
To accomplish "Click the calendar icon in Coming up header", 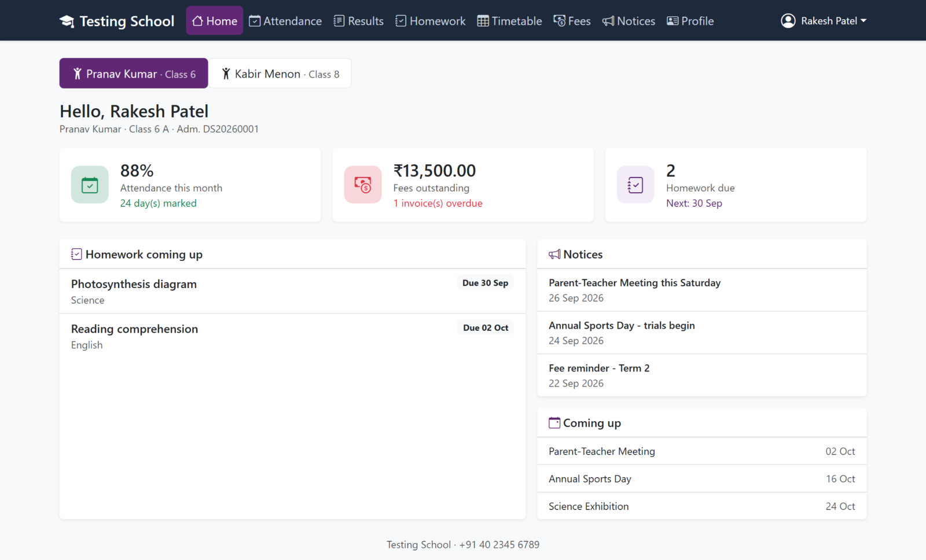I will click(554, 423).
